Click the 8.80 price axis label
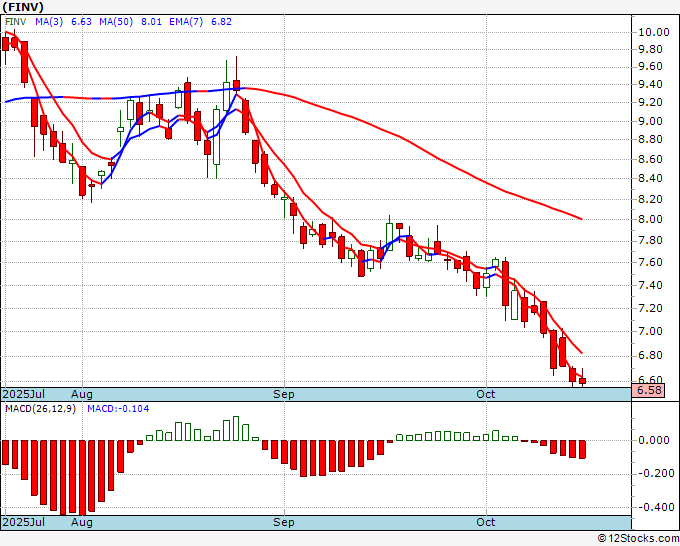Viewport: 680px width, 546px height. click(651, 140)
